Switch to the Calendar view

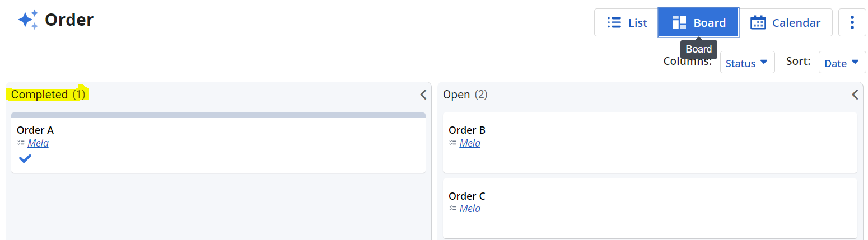click(x=785, y=23)
